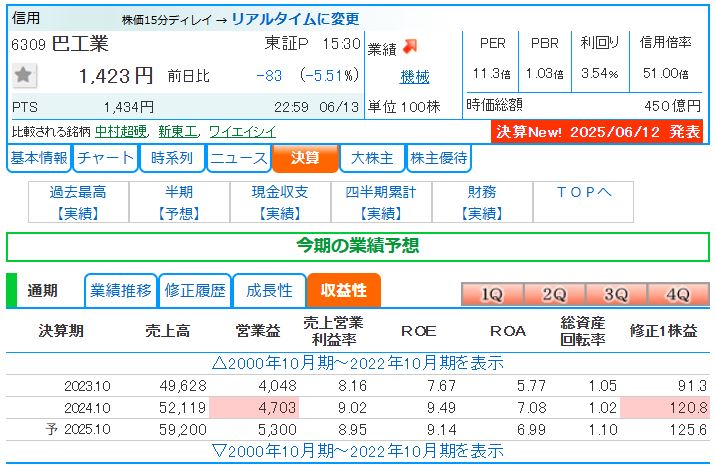This screenshot has width=716, height=469.
Task: Open compared stock 中村超硬
Action: 121,132
